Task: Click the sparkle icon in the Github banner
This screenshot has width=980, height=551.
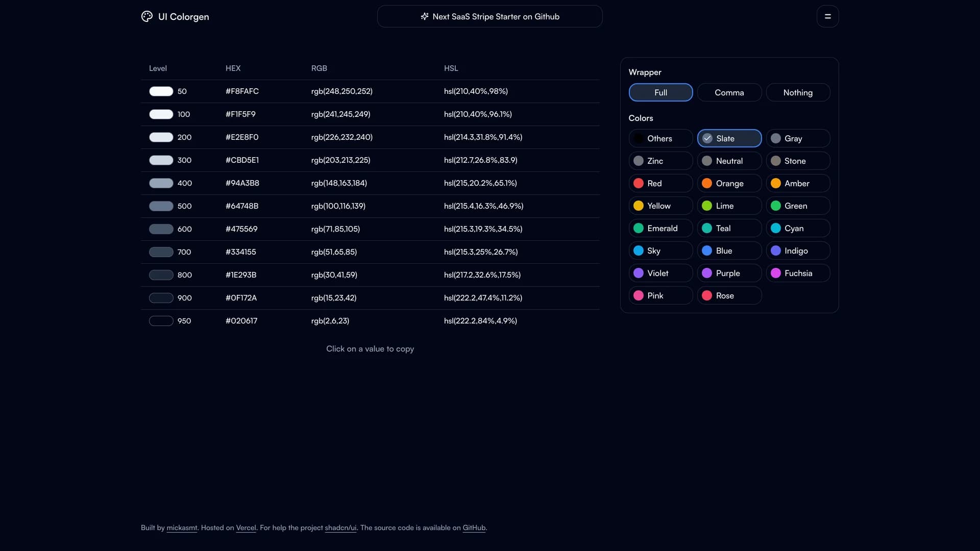Action: coord(424,16)
